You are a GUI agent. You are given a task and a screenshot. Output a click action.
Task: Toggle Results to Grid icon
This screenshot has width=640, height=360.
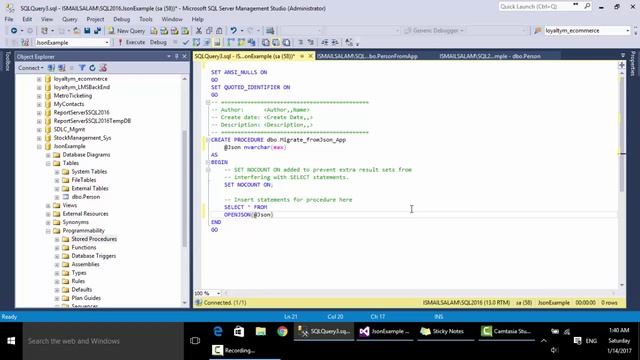coord(276,42)
